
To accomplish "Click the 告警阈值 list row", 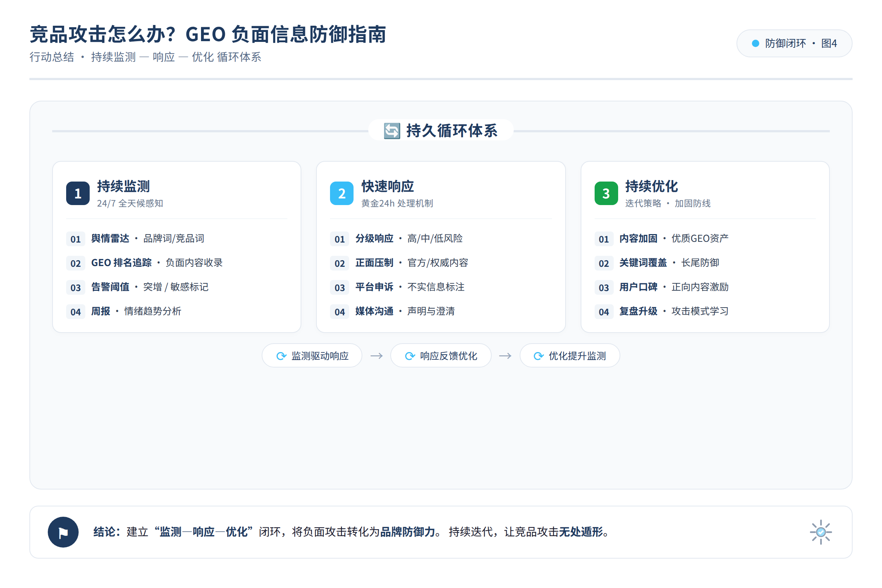I will tap(176, 287).
